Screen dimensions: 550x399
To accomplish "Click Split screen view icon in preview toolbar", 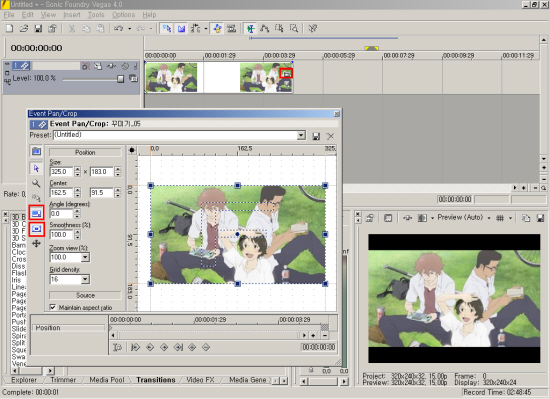I will (x=422, y=218).
